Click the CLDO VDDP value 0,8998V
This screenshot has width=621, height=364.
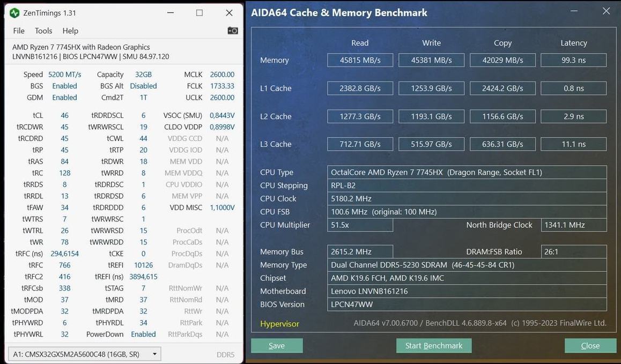[222, 127]
